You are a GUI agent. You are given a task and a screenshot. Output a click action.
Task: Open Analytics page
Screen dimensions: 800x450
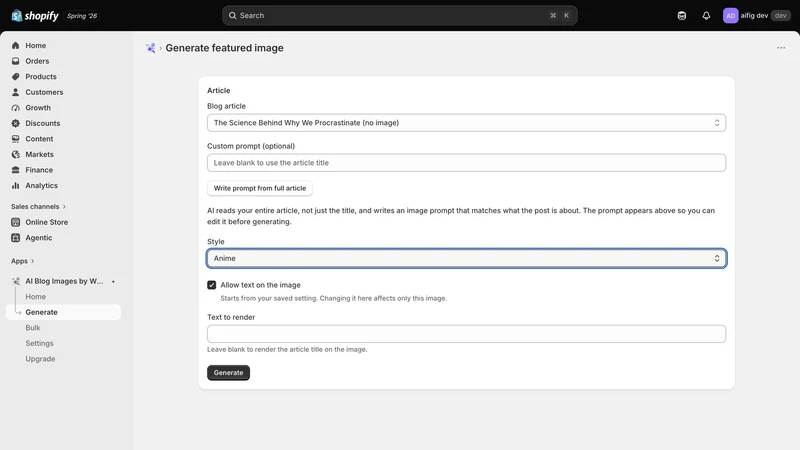click(x=41, y=186)
